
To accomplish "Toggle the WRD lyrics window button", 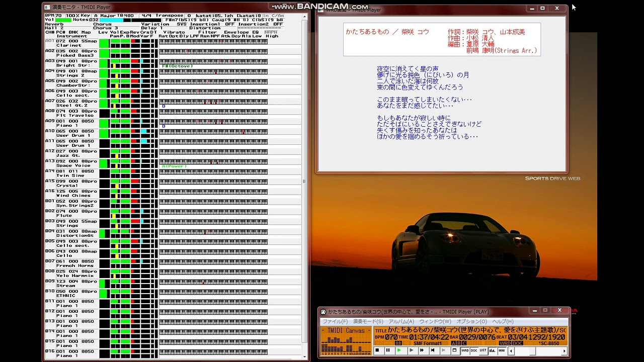I will (x=465, y=350).
